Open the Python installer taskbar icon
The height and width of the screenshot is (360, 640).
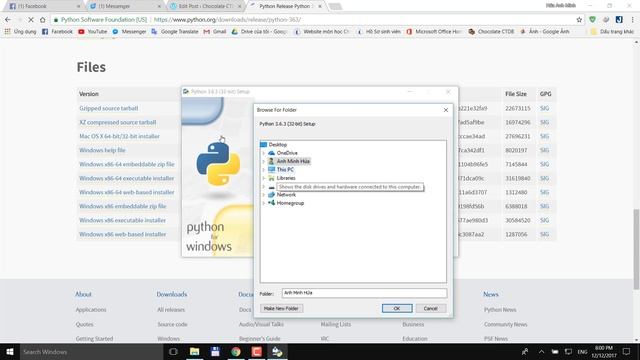[278, 352]
